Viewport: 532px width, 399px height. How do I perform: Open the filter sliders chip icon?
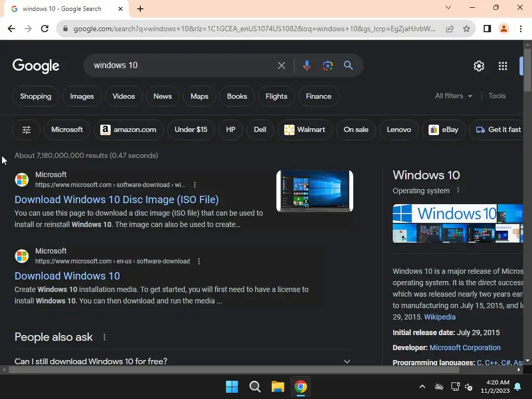coord(26,129)
